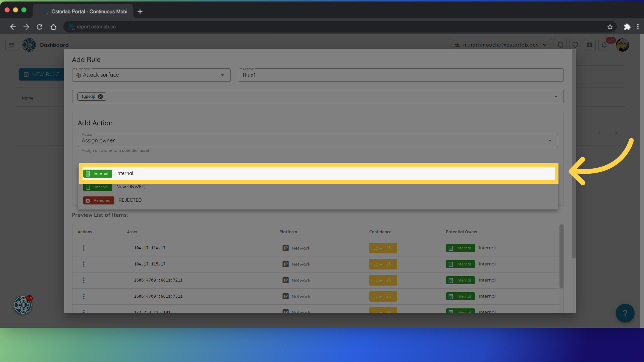Click the Rule1 name input field
Screen dimensions: 644x362
click(x=400, y=75)
